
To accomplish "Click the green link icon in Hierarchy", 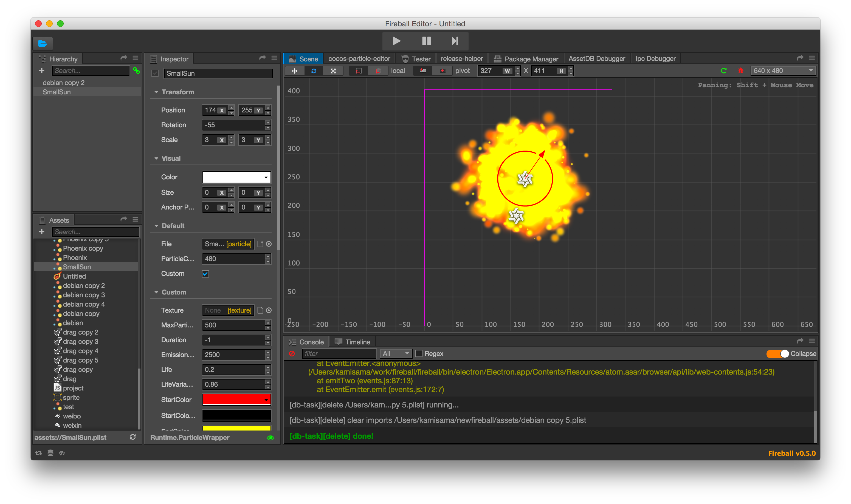I will [136, 70].
